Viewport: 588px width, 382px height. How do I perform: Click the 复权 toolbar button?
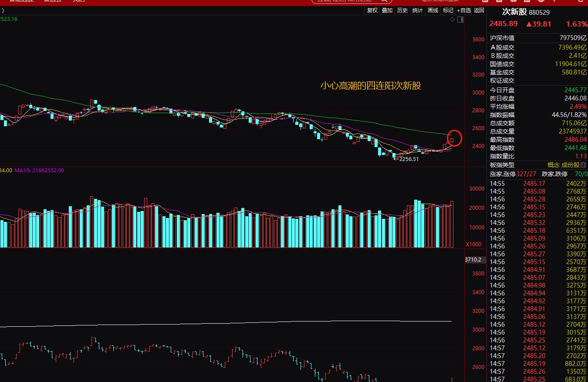pyautogui.click(x=372, y=10)
